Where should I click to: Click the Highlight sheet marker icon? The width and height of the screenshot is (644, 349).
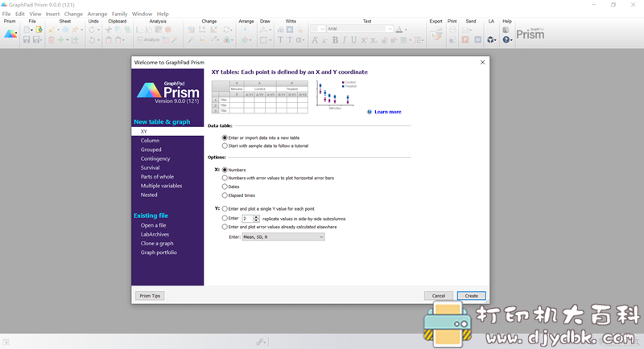point(52,30)
